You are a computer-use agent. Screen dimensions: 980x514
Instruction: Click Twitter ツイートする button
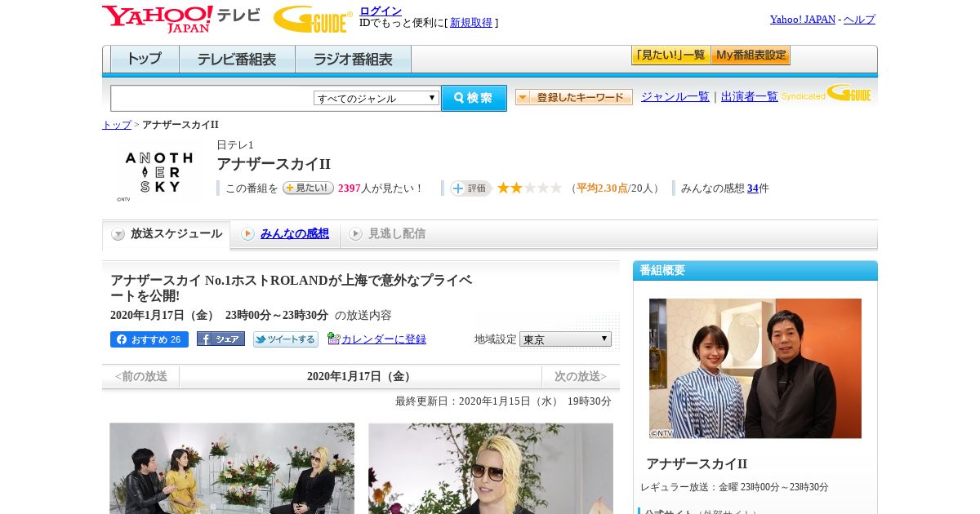click(286, 339)
